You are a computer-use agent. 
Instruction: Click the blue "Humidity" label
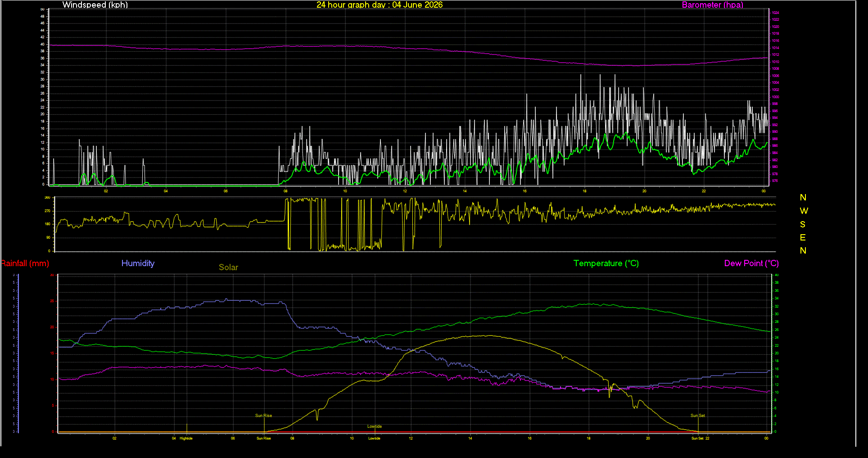[138, 263]
